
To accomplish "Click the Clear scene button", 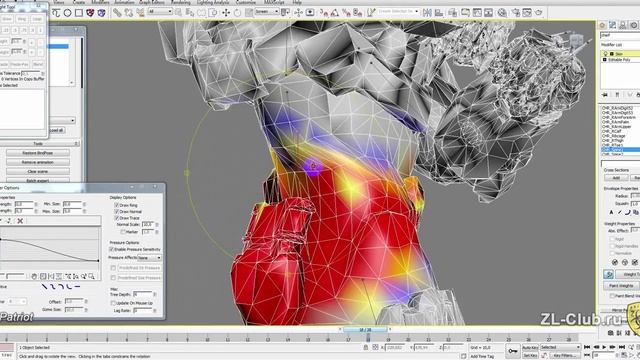I will 38,172.
